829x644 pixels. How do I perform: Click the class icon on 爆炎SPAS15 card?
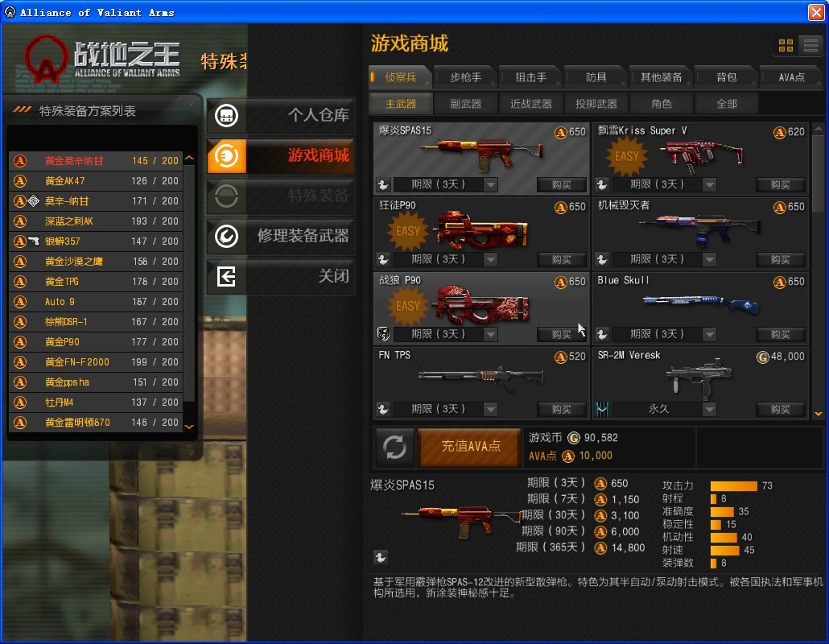pos(383,184)
